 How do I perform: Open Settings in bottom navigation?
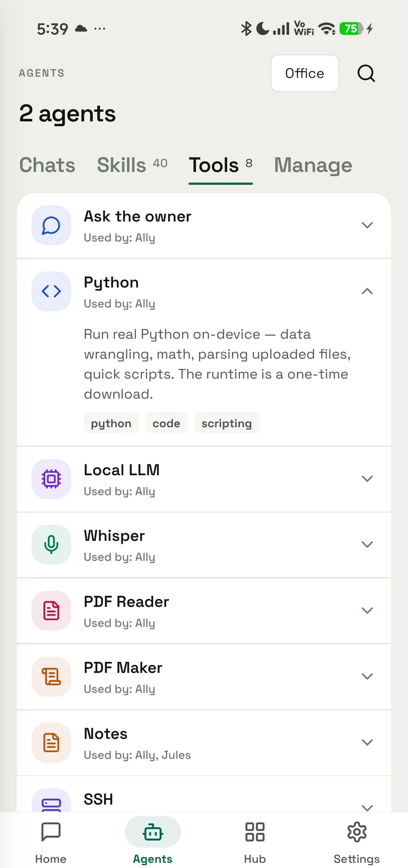coord(357,842)
